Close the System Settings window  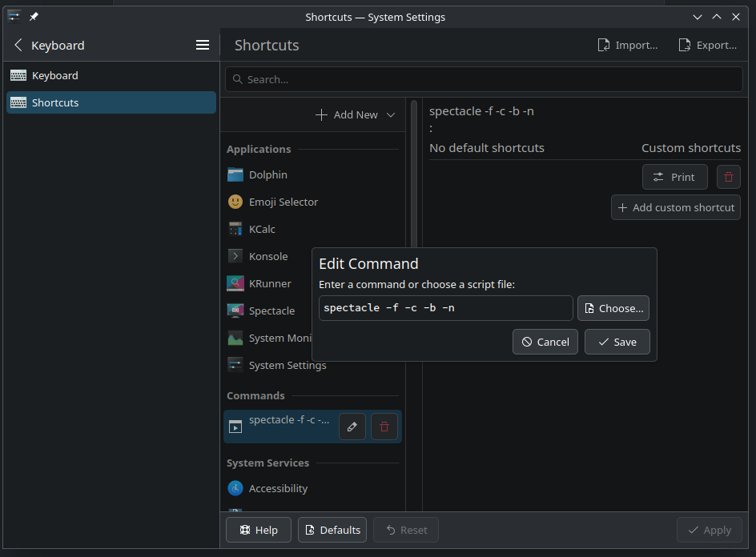coord(736,17)
